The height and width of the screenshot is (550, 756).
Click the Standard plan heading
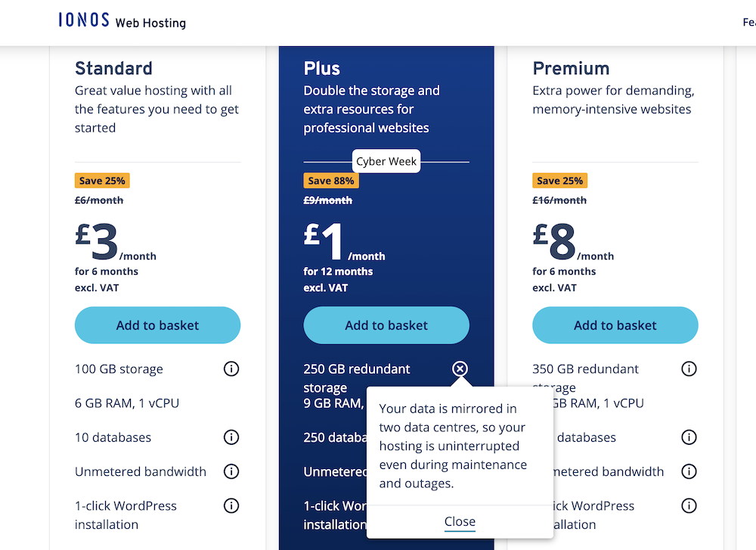coord(113,68)
